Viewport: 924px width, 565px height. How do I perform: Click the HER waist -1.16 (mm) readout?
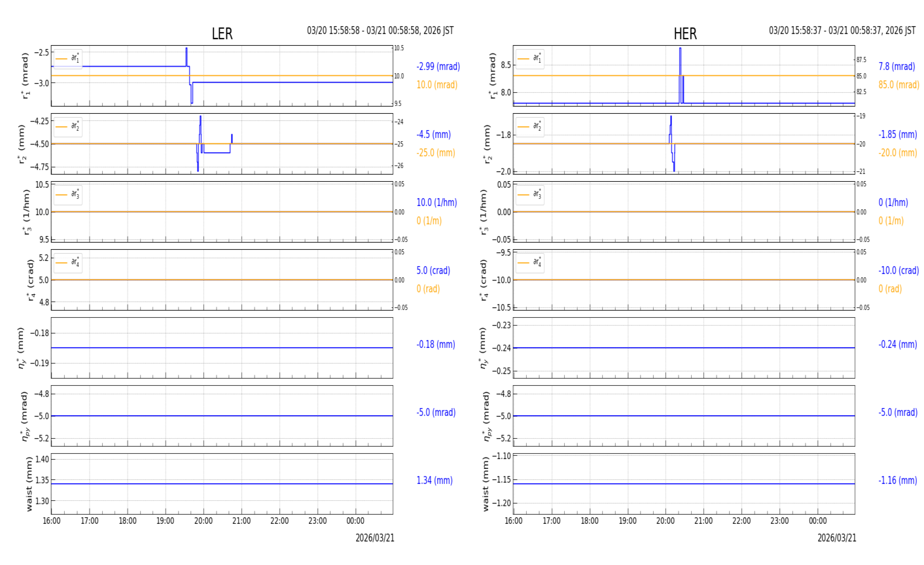click(897, 481)
